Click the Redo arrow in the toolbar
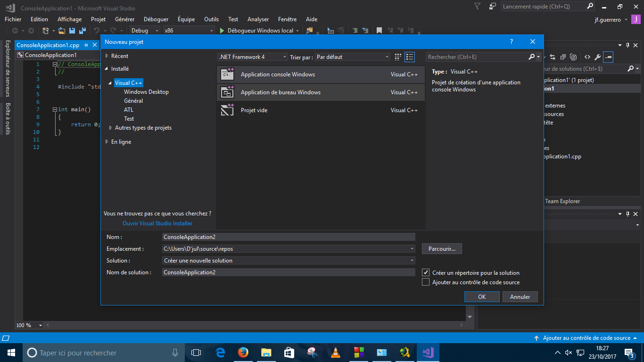Image resolution: width=644 pixels, height=362 pixels. coord(114,31)
